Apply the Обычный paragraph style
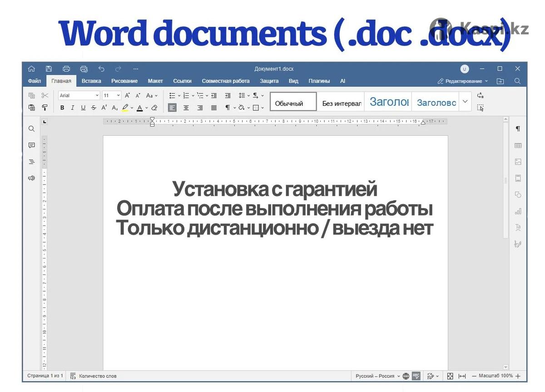Viewport: 545px width, 392px height. coord(293,103)
